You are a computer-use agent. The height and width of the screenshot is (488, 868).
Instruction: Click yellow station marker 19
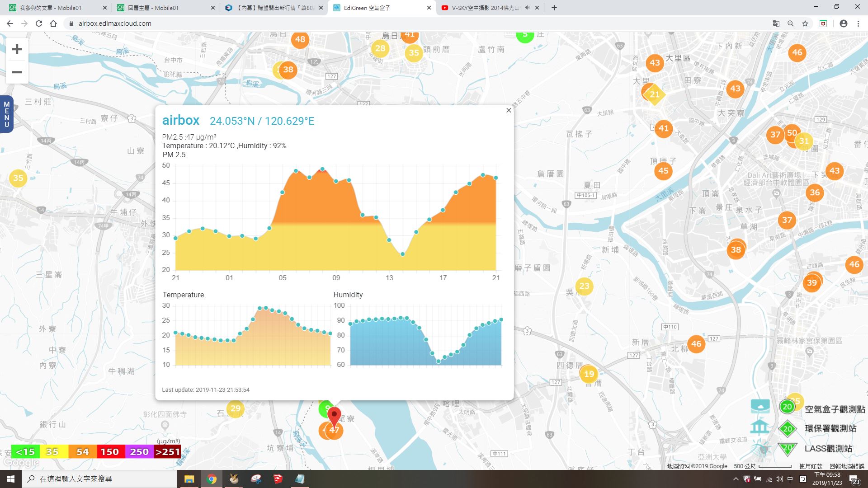pos(589,374)
